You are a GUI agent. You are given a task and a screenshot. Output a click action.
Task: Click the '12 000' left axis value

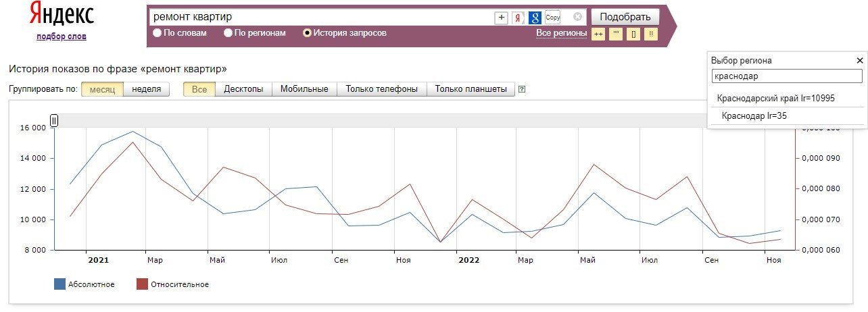(32, 189)
